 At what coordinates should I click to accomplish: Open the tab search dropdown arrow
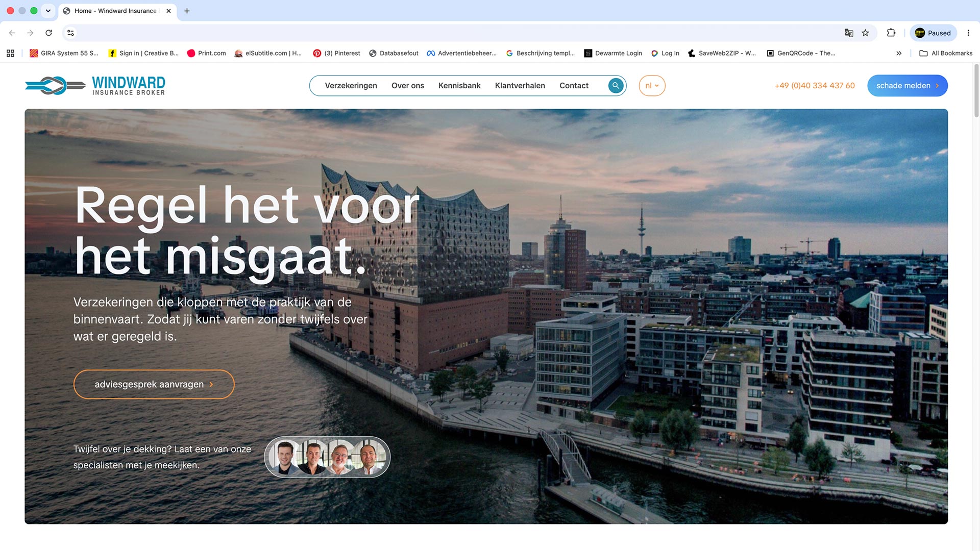[48, 11]
